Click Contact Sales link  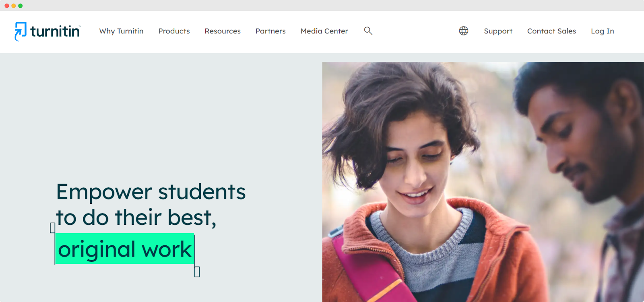click(x=551, y=31)
